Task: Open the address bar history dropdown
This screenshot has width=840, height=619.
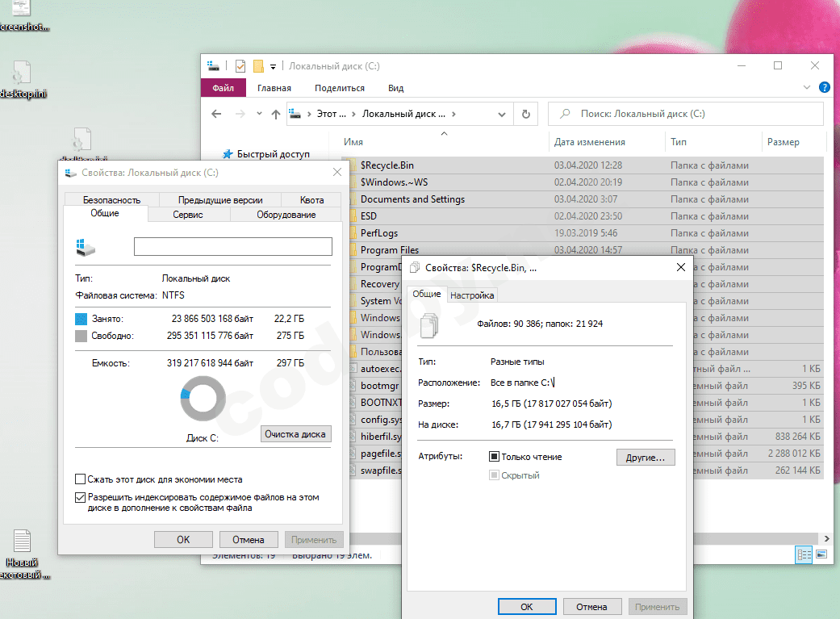Action: pyautogui.click(x=501, y=114)
